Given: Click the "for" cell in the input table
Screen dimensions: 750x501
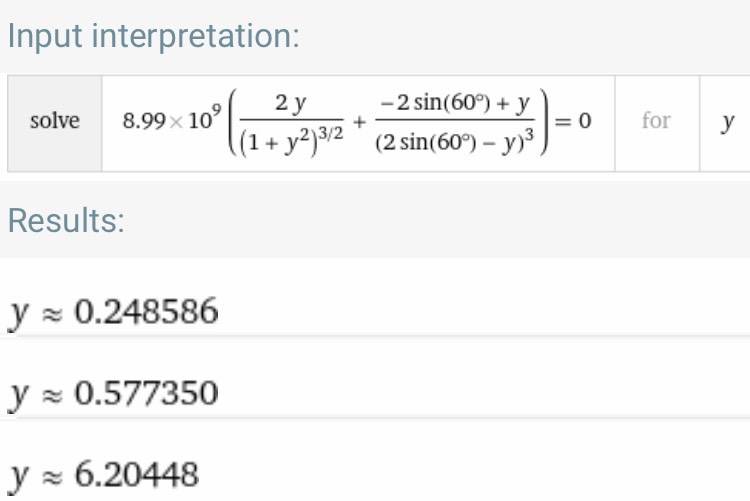Looking at the screenshot, I should pos(656,122).
